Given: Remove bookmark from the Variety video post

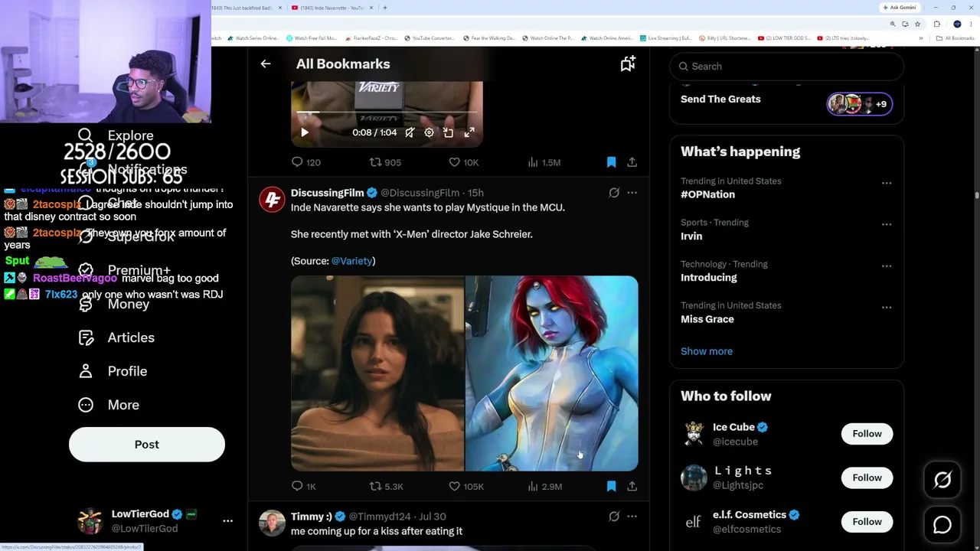Looking at the screenshot, I should tap(611, 162).
